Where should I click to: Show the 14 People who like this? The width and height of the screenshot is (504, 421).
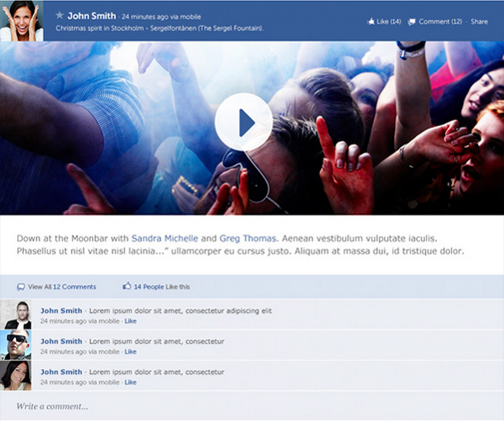click(x=149, y=287)
